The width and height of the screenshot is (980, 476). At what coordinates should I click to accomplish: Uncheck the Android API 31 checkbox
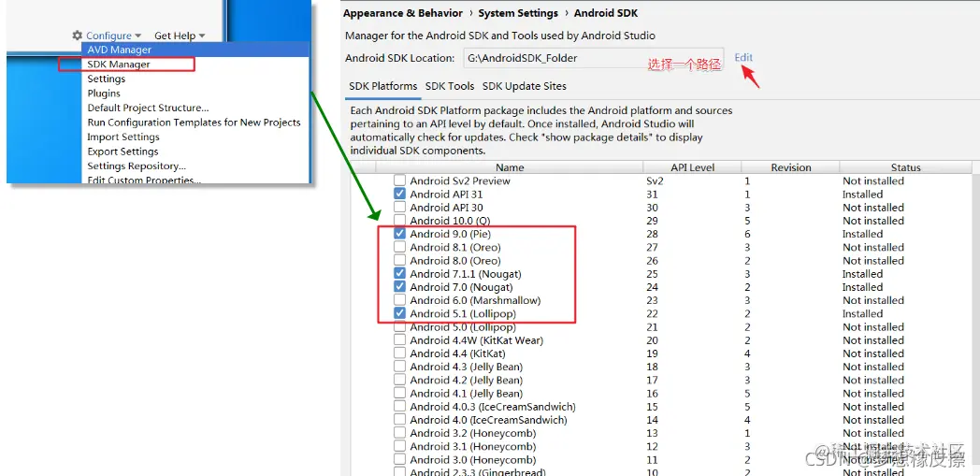[400, 195]
